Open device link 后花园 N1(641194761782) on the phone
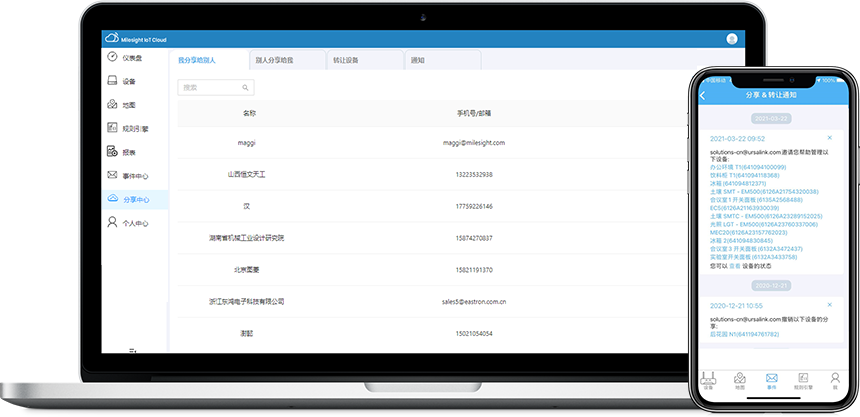 (744, 334)
